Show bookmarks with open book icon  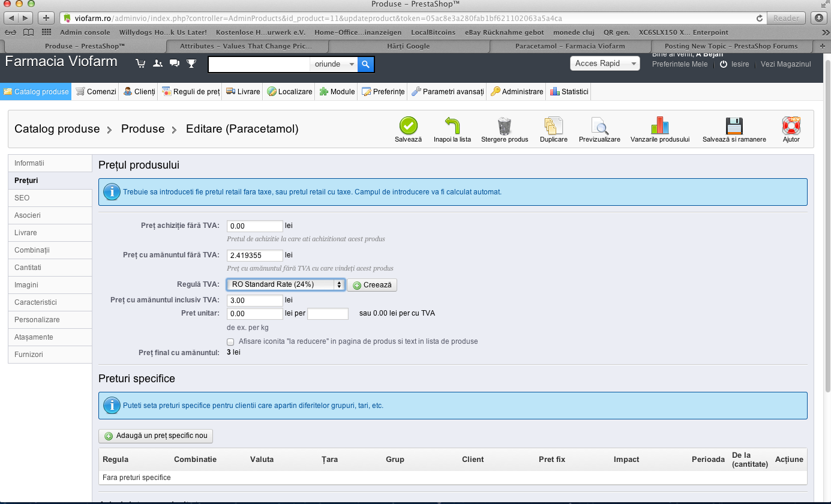(28, 32)
